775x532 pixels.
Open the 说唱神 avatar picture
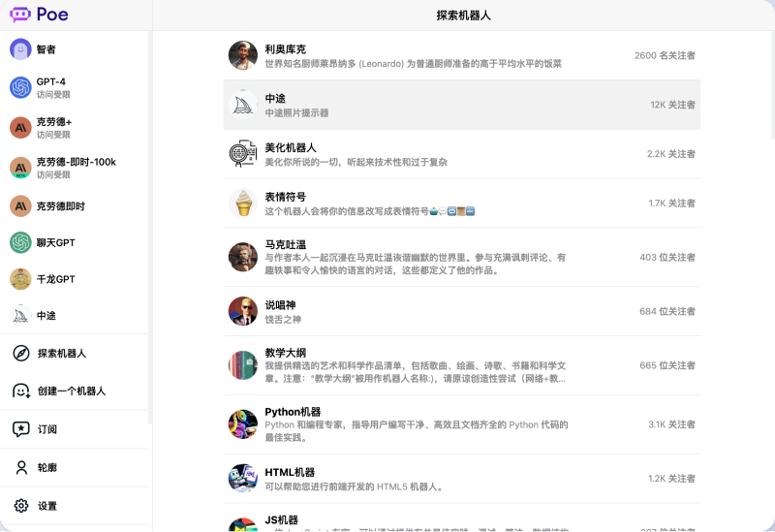tap(243, 311)
